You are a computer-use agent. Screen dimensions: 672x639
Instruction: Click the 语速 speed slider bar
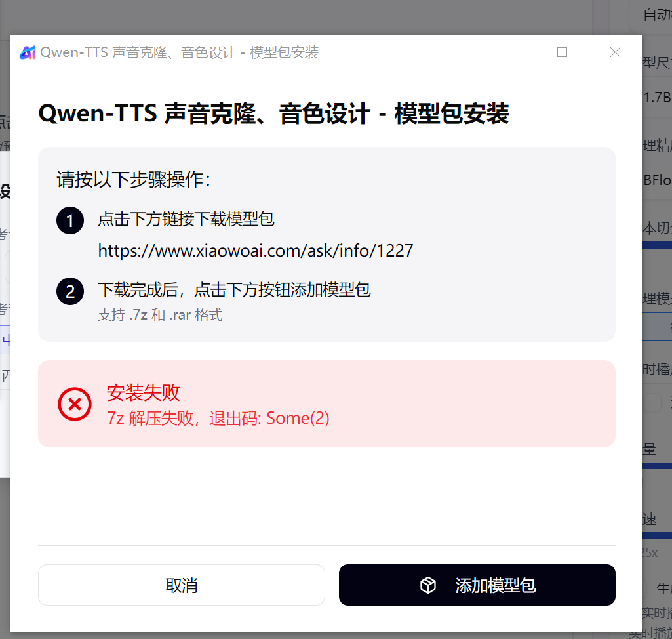[x=657, y=535]
